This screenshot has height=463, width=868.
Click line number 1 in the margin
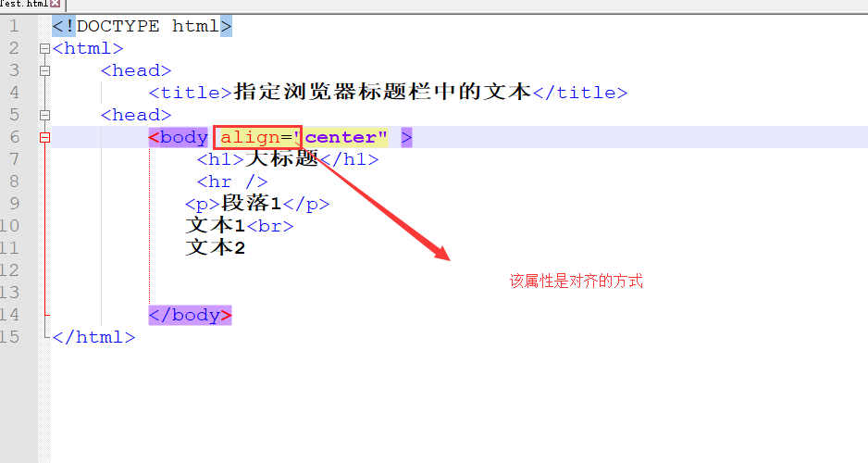(x=14, y=26)
